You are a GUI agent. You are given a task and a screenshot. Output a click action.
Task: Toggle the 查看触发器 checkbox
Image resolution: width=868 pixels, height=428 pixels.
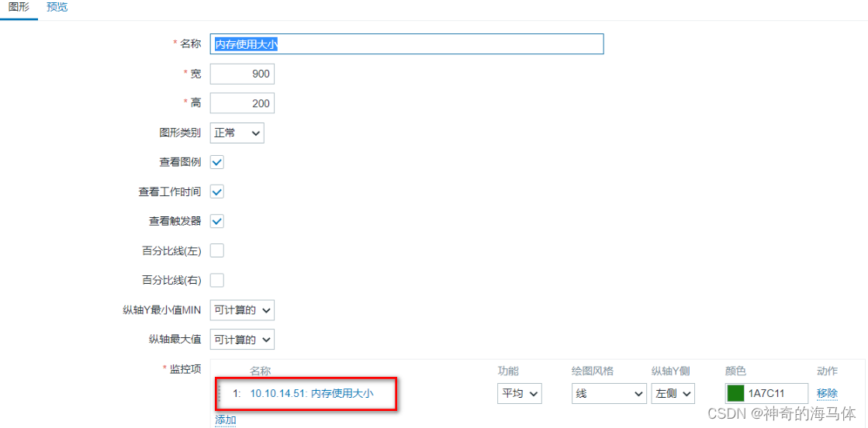coord(217,222)
